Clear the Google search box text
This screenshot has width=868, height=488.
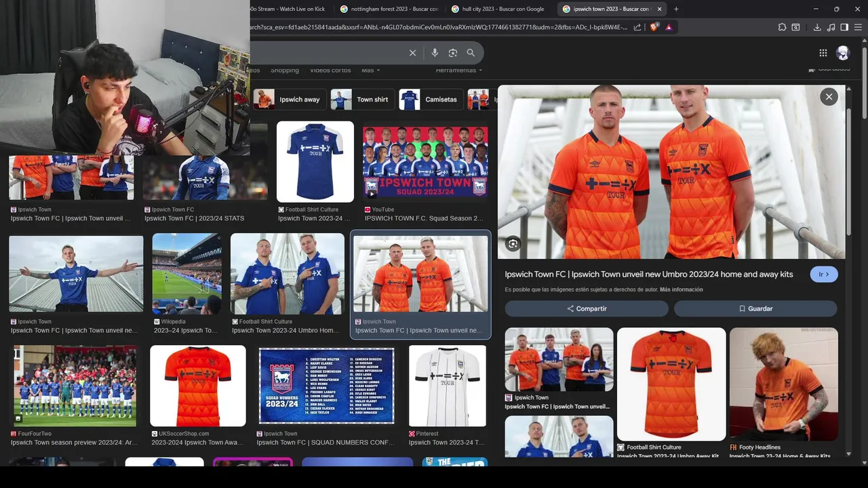coord(412,53)
